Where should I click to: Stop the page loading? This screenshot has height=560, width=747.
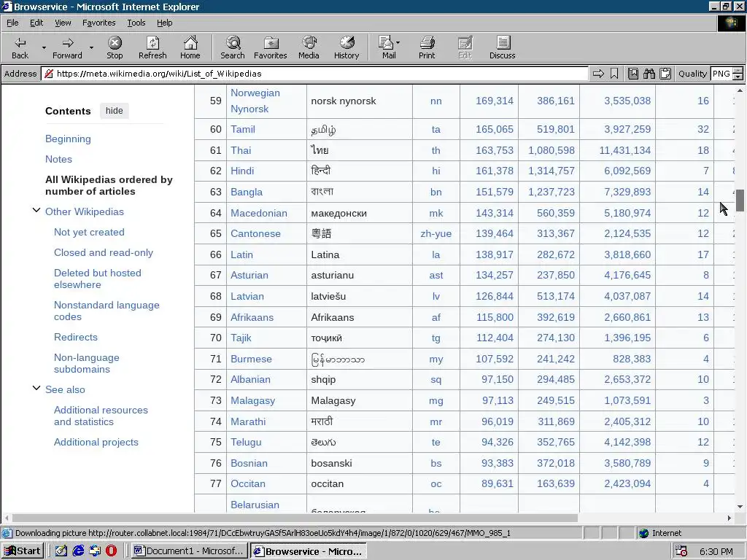coord(115,47)
